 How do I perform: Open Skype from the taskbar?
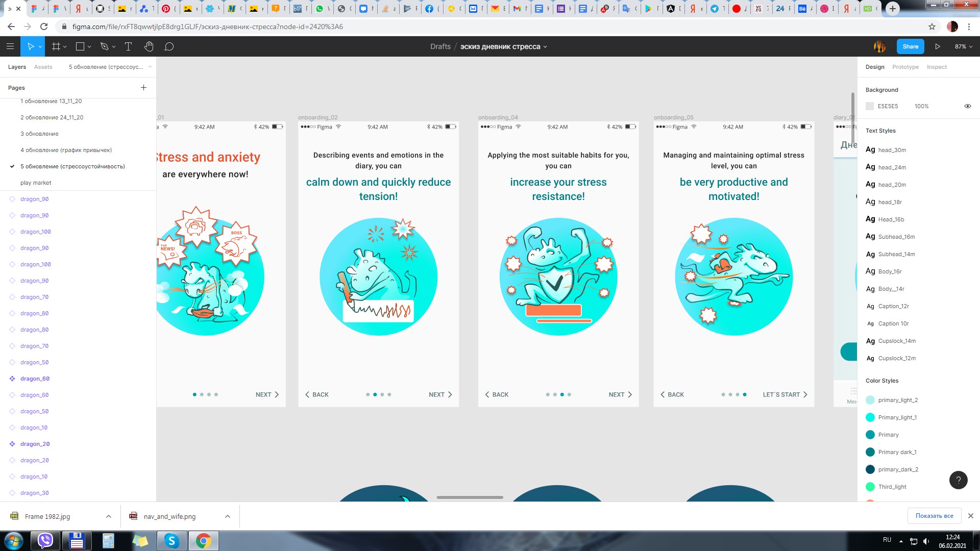171,540
